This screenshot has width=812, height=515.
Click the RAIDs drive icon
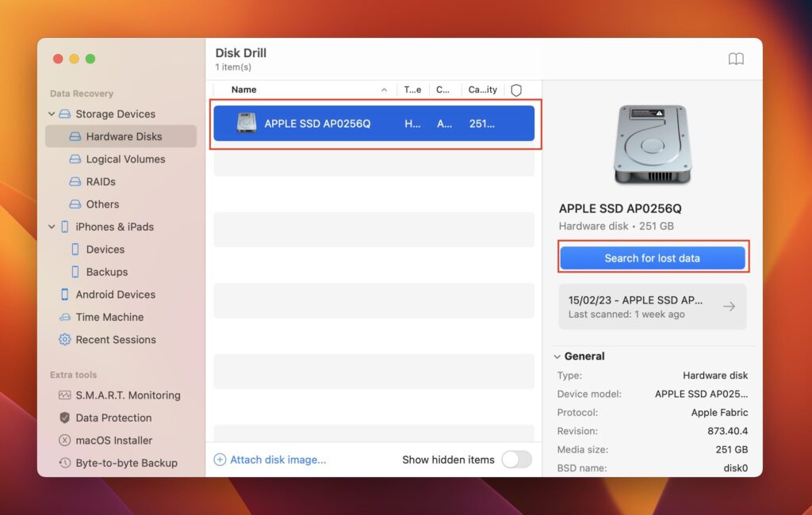pyautogui.click(x=75, y=181)
